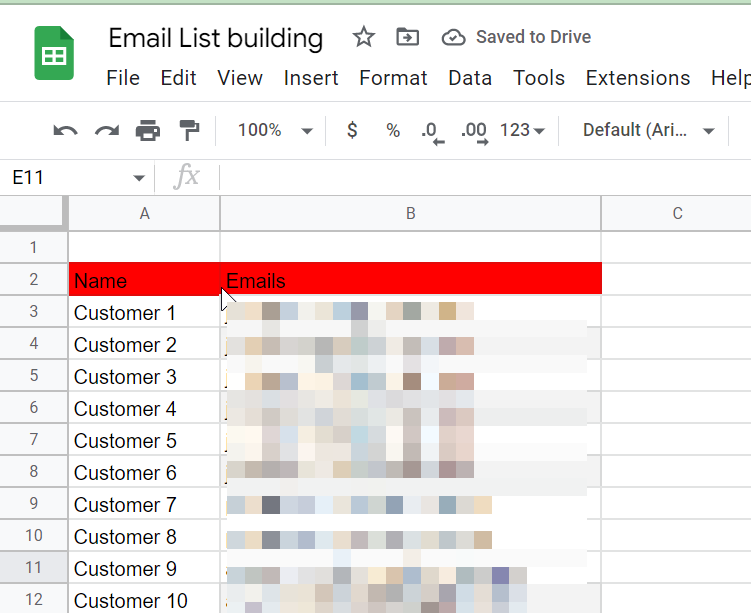Viewport: 751px width, 613px height.
Task: Open the Extensions menu
Action: coord(637,78)
